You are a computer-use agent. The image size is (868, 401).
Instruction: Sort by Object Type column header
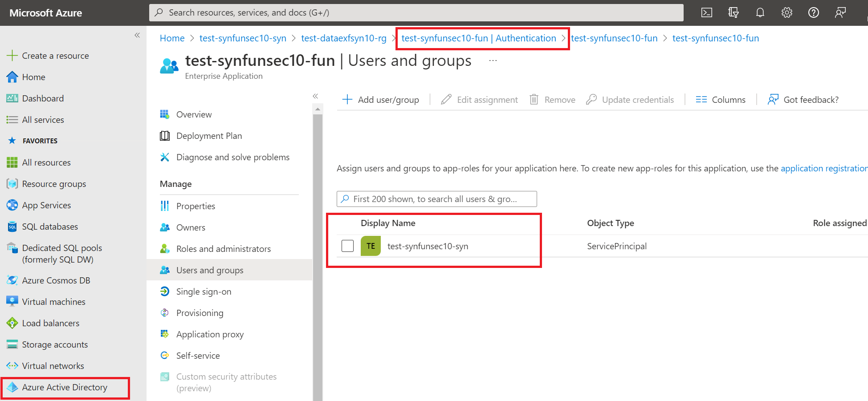(611, 223)
